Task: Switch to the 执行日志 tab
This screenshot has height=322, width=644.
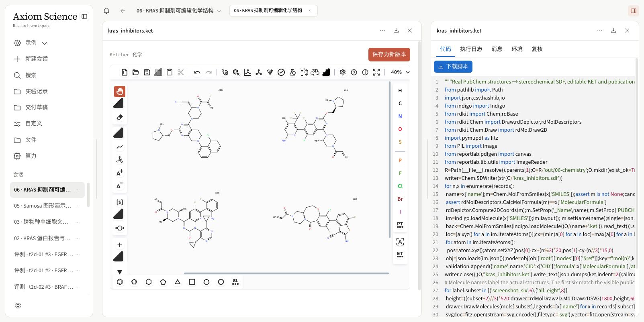Action: (471, 49)
